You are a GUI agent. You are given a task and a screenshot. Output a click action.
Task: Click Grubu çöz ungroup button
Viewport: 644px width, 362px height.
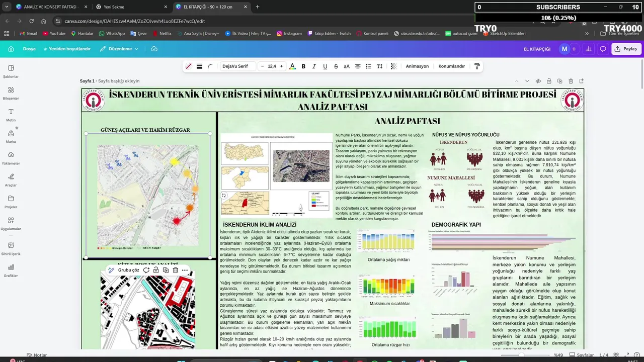point(128,270)
